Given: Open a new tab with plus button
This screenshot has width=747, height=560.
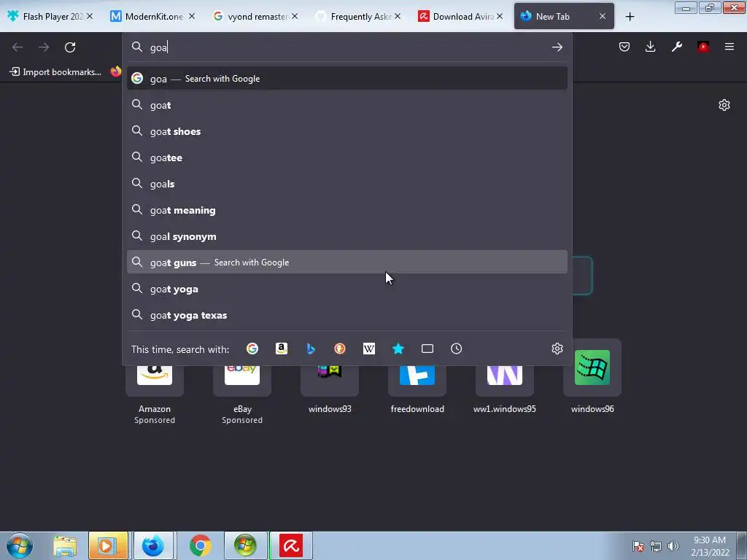Looking at the screenshot, I should pos(630,17).
